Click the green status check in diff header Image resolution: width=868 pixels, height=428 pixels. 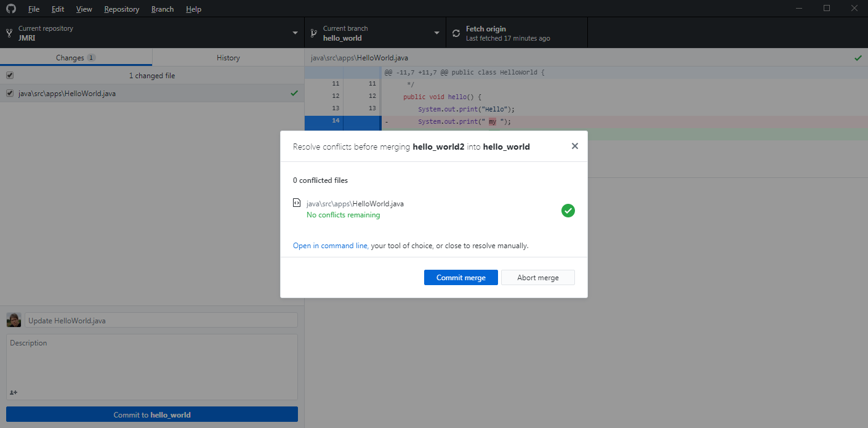[x=858, y=58]
